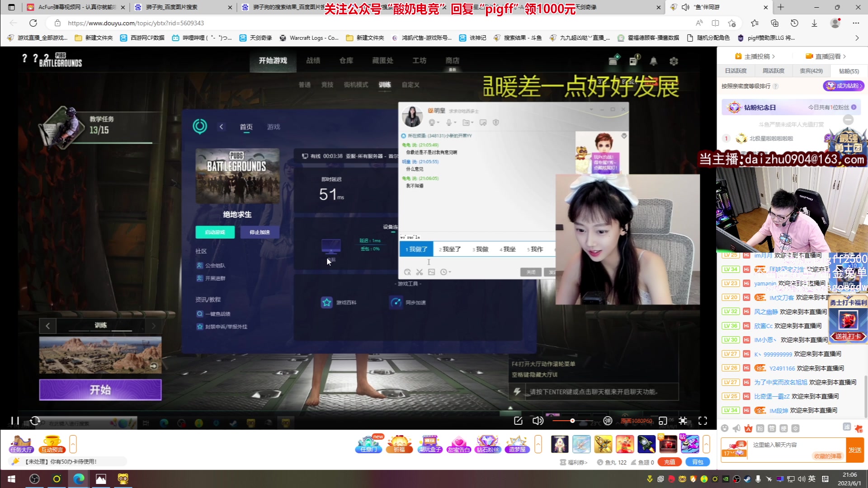
Task: Adjust the player volume slider
Action: pos(572,421)
